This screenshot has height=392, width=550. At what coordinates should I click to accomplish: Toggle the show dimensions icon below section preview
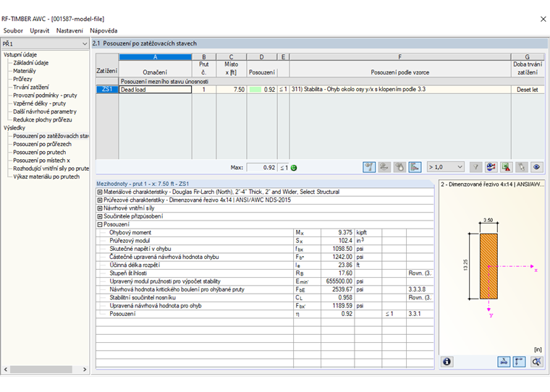tap(504, 361)
